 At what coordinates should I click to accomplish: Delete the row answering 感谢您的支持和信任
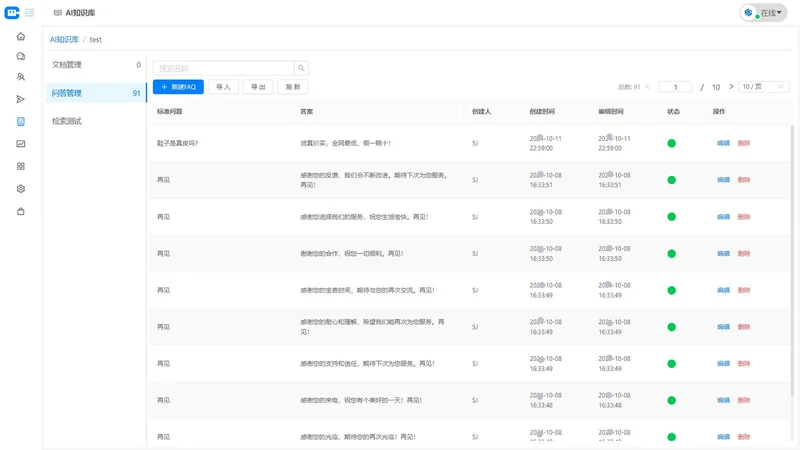click(x=744, y=364)
